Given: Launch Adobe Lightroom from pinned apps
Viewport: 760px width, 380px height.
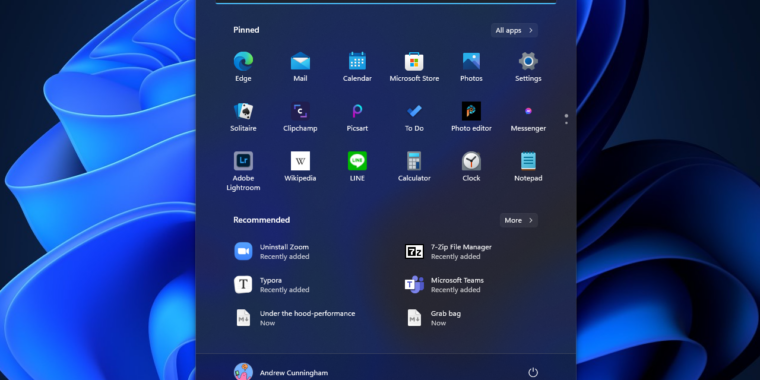Looking at the screenshot, I should tap(243, 171).
